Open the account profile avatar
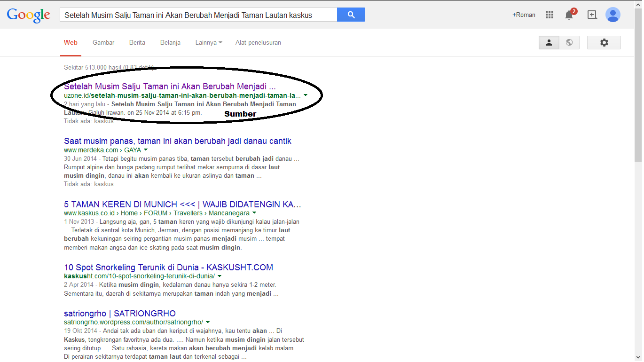Viewport: 644px width, 362px height. pos(613,15)
